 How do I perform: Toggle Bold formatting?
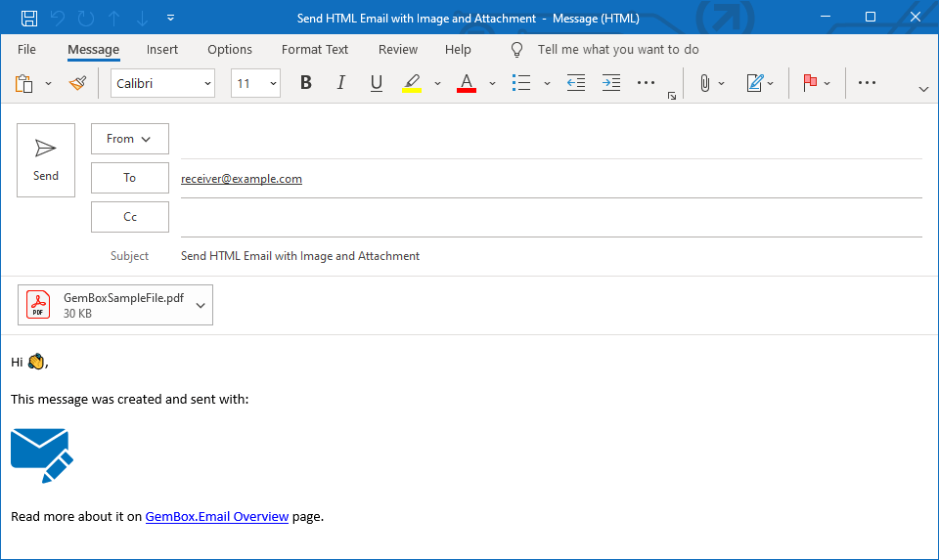pos(306,84)
